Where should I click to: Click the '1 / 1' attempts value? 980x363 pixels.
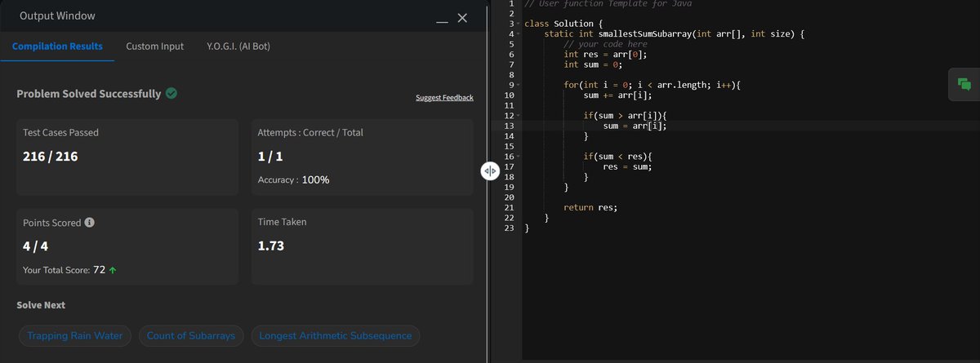pyautogui.click(x=270, y=156)
